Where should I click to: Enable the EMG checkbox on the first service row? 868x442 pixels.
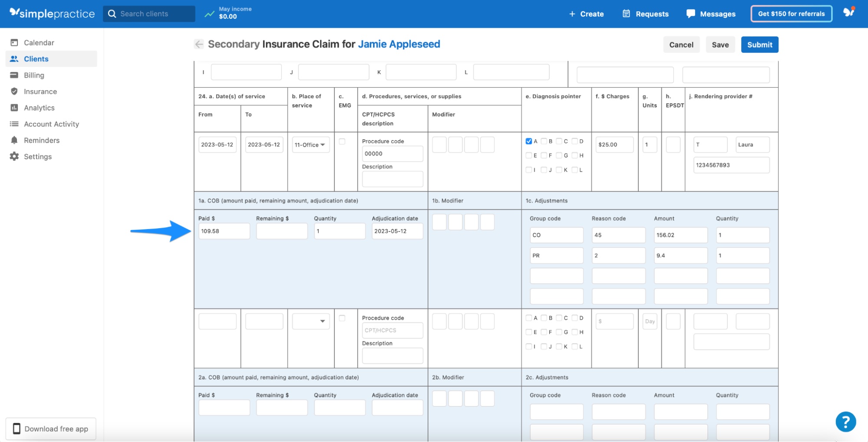click(x=342, y=141)
